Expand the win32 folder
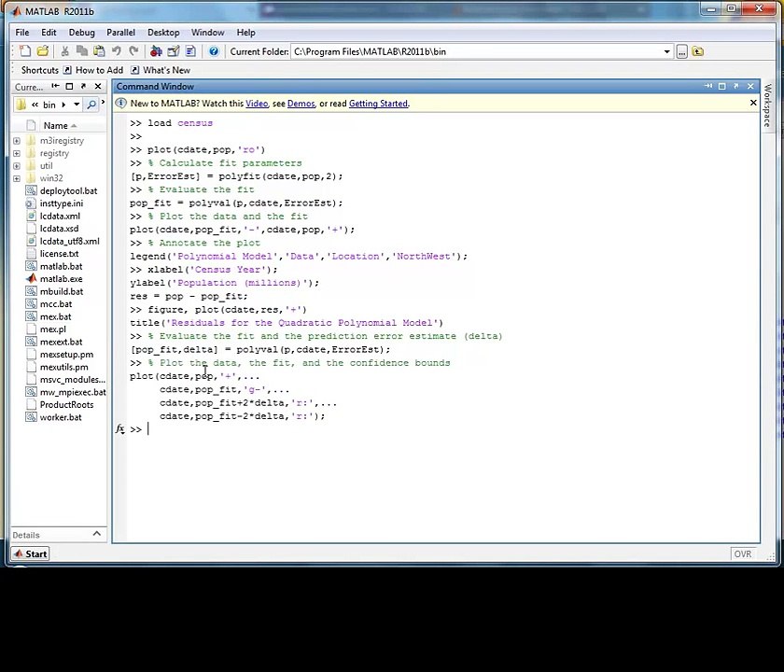This screenshot has width=784, height=672. pyautogui.click(x=17, y=178)
